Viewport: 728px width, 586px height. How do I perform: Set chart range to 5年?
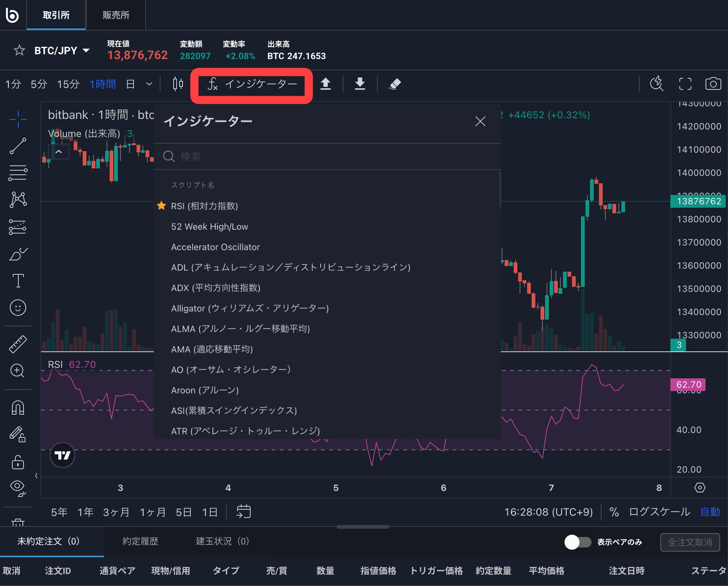point(59,512)
